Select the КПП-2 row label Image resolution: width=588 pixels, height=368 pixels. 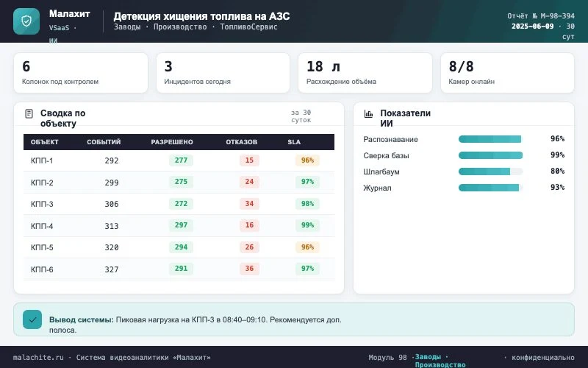[x=42, y=183]
